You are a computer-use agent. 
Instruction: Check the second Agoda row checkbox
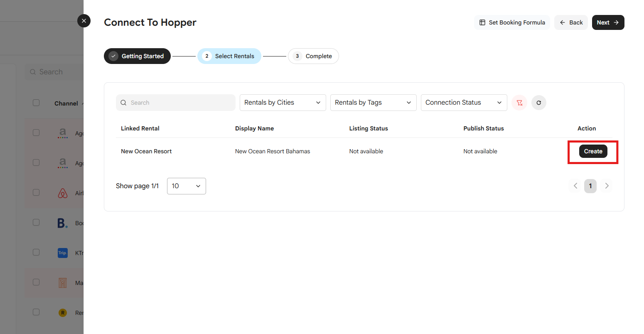tap(36, 162)
